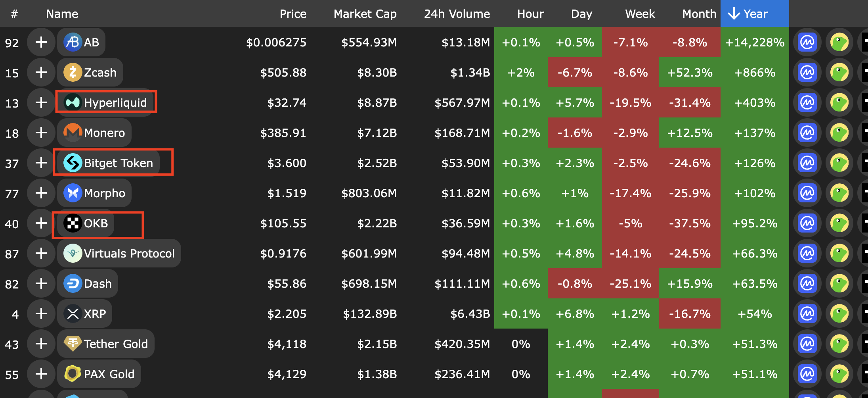This screenshot has height=398, width=868.
Task: Toggle the plus button beside Tether Gold
Action: pyautogui.click(x=41, y=344)
